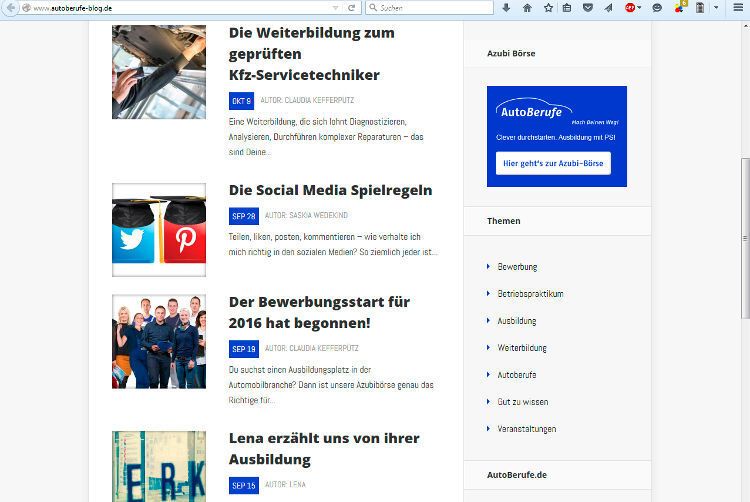750x502 pixels.
Task: Select the Gut zu wissen topic link
Action: (x=523, y=402)
